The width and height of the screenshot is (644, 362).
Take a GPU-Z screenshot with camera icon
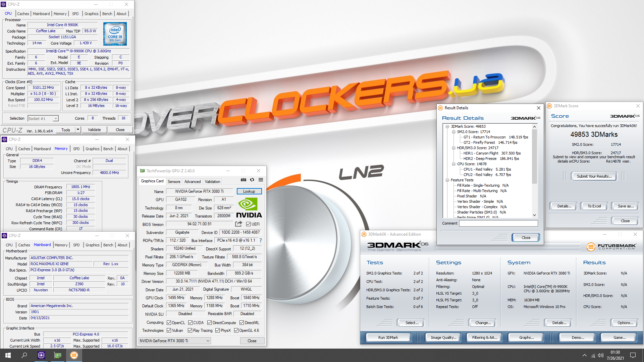click(x=244, y=180)
